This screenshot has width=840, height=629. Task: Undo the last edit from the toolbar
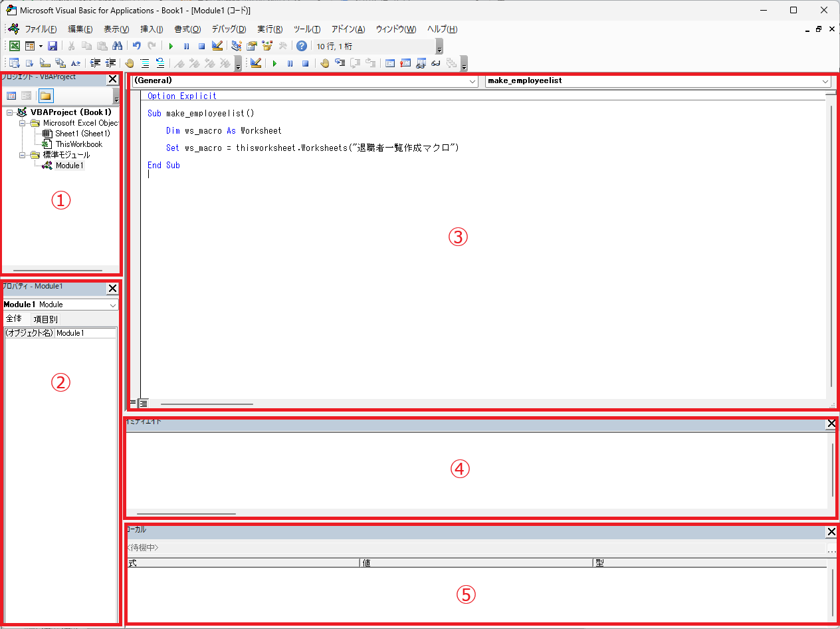pos(136,46)
